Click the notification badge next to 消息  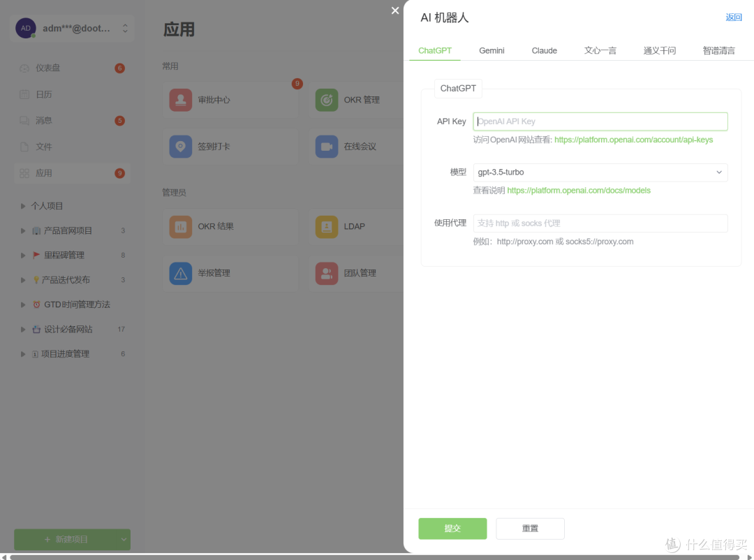pyautogui.click(x=120, y=121)
